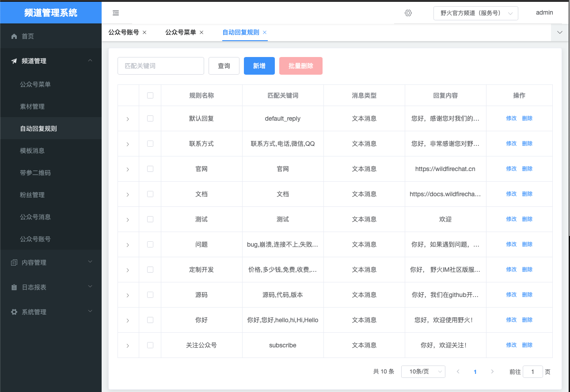Image resolution: width=570 pixels, height=392 pixels.
Task: Click the paper plane icon for 频道管理
Action: pyautogui.click(x=14, y=61)
